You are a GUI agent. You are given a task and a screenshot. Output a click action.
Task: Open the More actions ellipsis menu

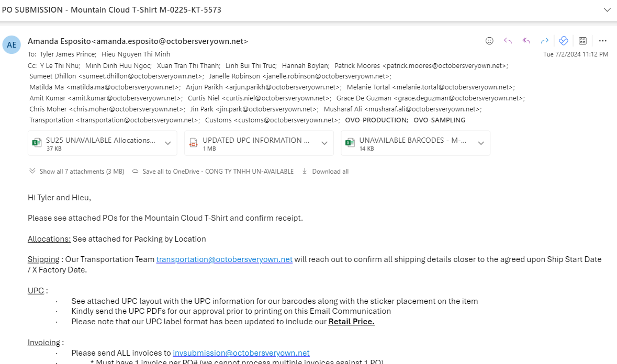click(602, 41)
